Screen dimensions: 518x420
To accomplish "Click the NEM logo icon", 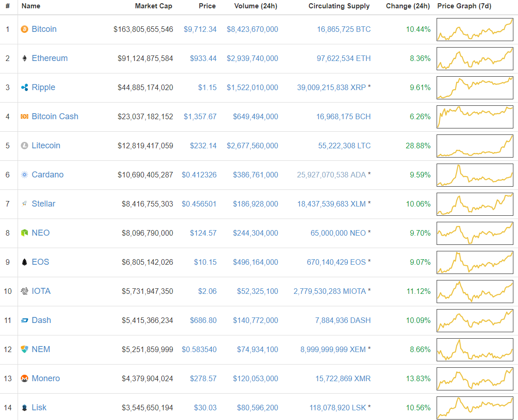I will [x=25, y=349].
